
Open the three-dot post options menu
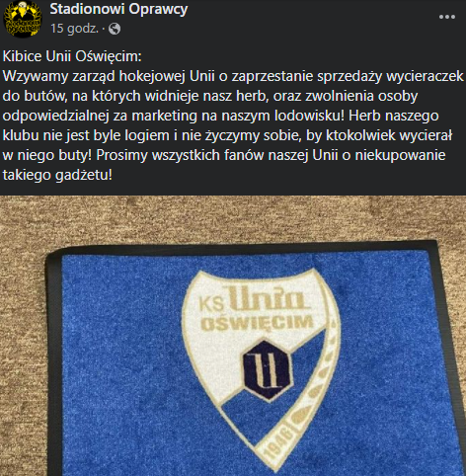(x=447, y=17)
